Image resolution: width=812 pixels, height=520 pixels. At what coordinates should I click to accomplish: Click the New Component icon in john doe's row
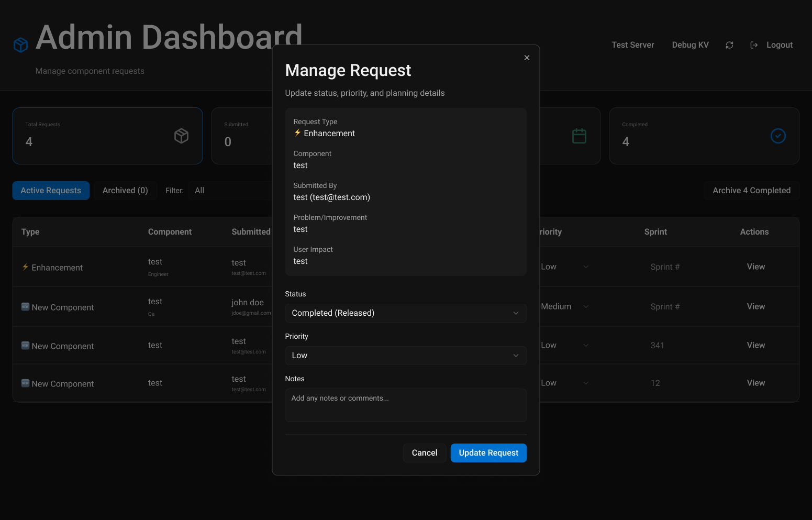point(25,307)
